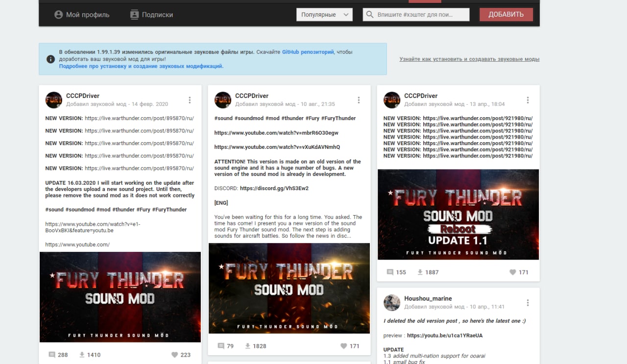Click the magnifier icon in the search field

370,15
